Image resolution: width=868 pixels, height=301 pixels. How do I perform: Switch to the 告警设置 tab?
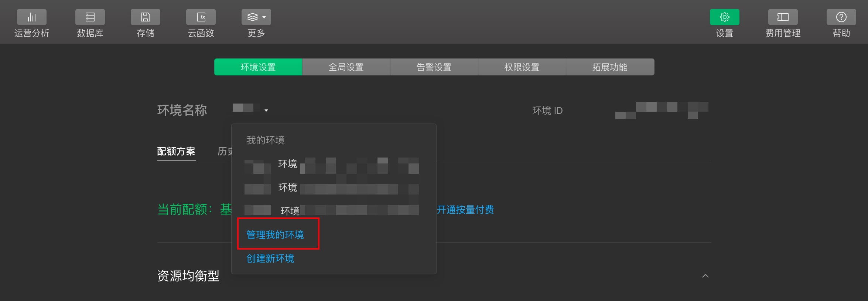tap(434, 67)
